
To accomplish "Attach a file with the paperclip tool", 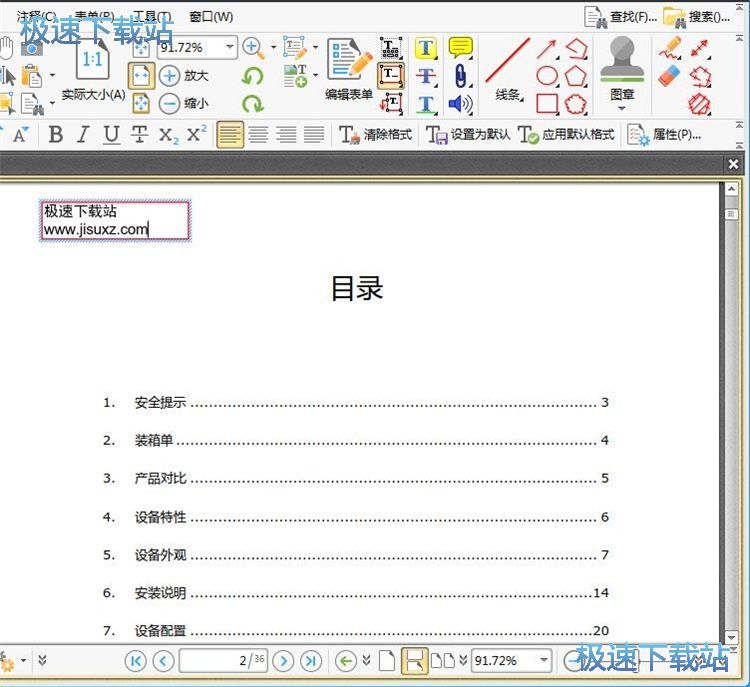I will (x=460, y=76).
